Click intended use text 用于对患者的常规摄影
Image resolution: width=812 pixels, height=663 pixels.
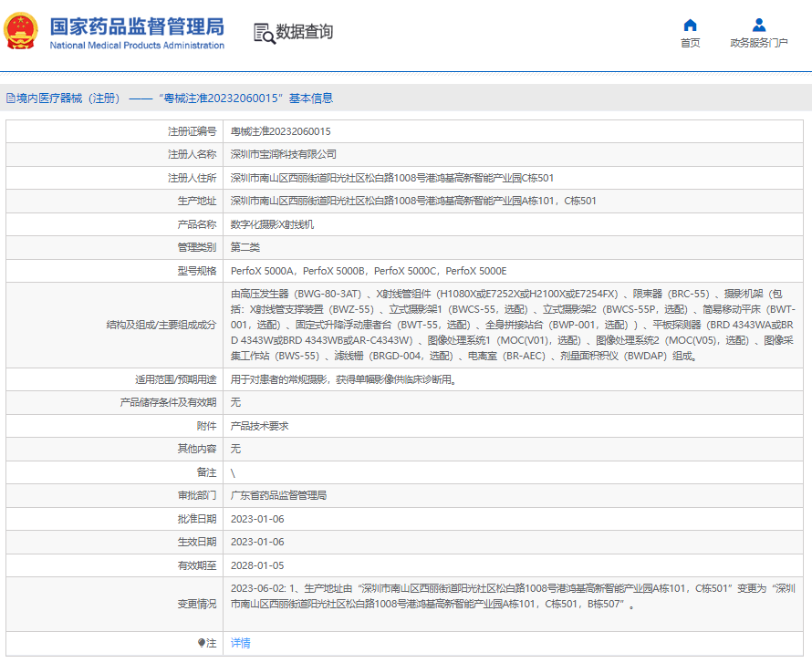[344, 380]
